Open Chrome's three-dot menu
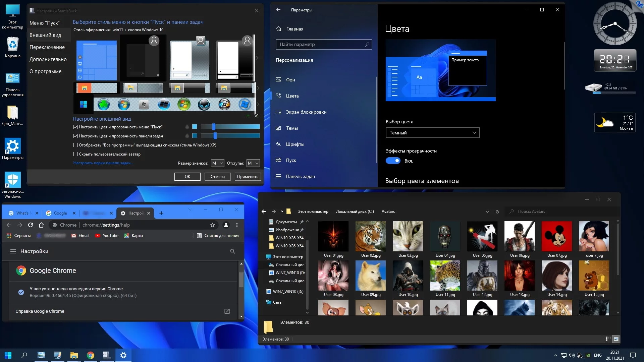The image size is (644, 362). coord(237,225)
